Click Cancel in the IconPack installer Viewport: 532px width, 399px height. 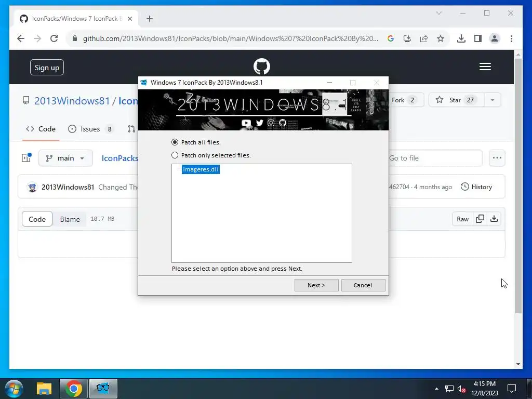[363, 285]
